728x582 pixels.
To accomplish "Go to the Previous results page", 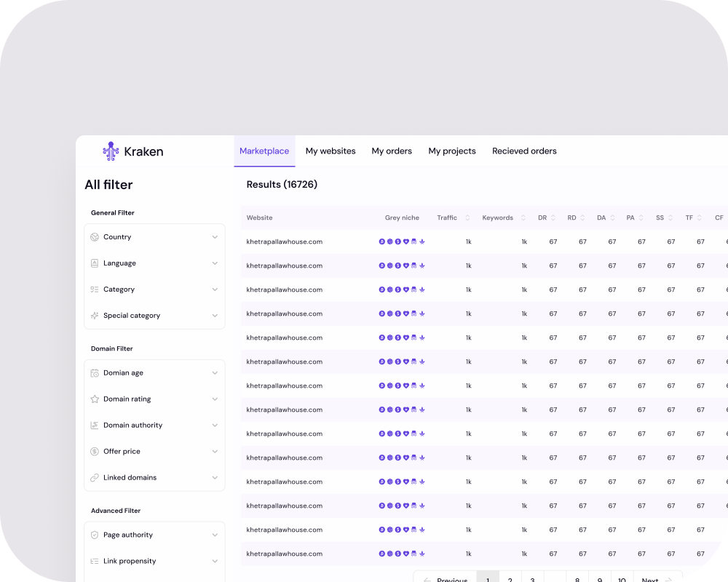I will [446, 578].
